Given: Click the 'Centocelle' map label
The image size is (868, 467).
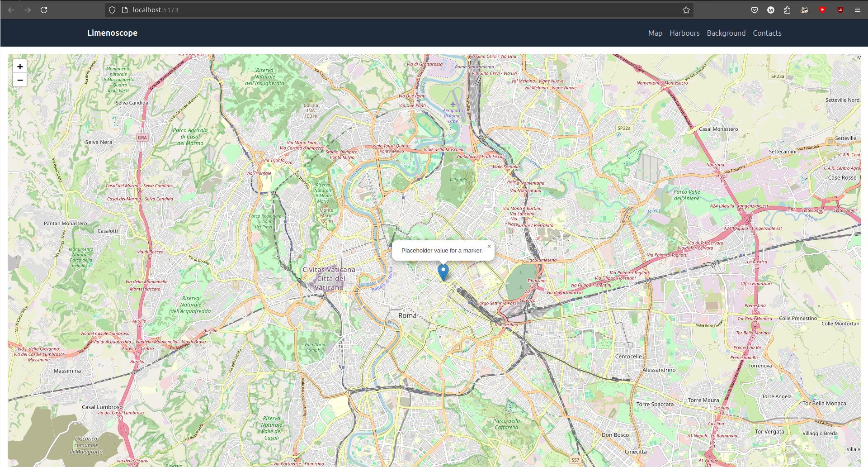Looking at the screenshot, I should coord(628,357).
